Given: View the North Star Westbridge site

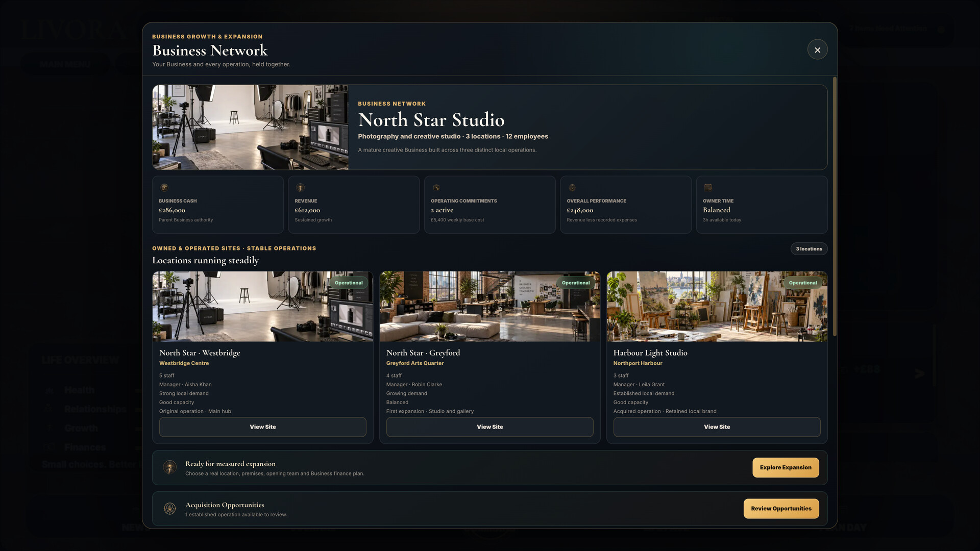Looking at the screenshot, I should [262, 427].
